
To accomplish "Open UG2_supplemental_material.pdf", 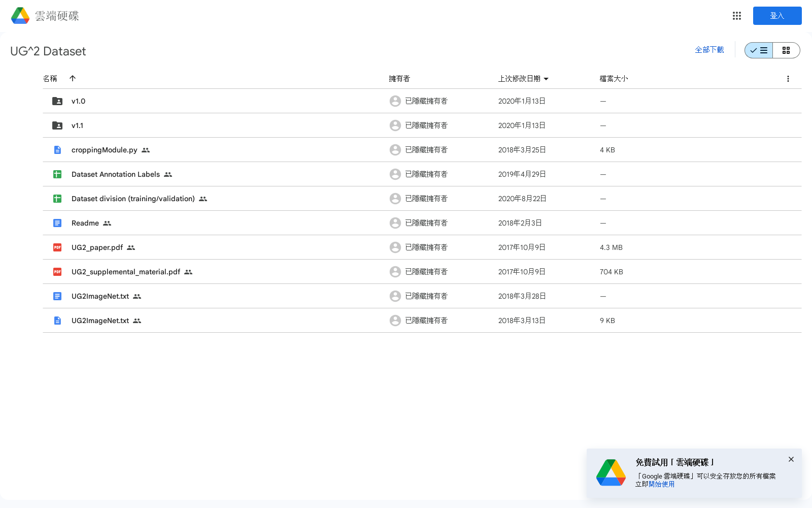I will [126, 272].
